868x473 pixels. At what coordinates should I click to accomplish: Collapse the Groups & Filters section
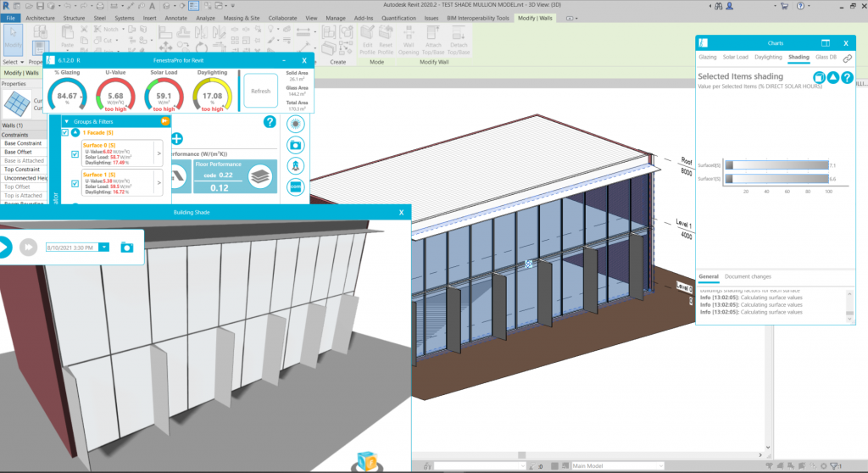[67, 121]
